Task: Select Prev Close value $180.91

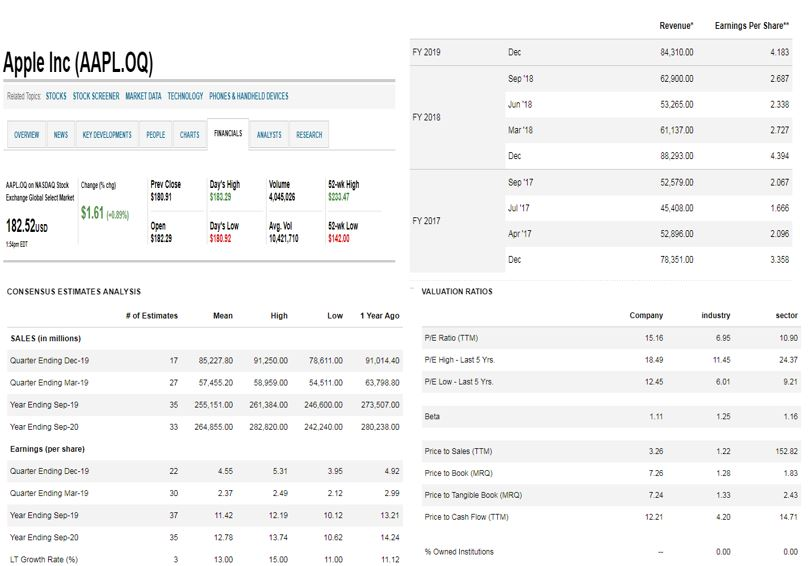Action: point(161,197)
